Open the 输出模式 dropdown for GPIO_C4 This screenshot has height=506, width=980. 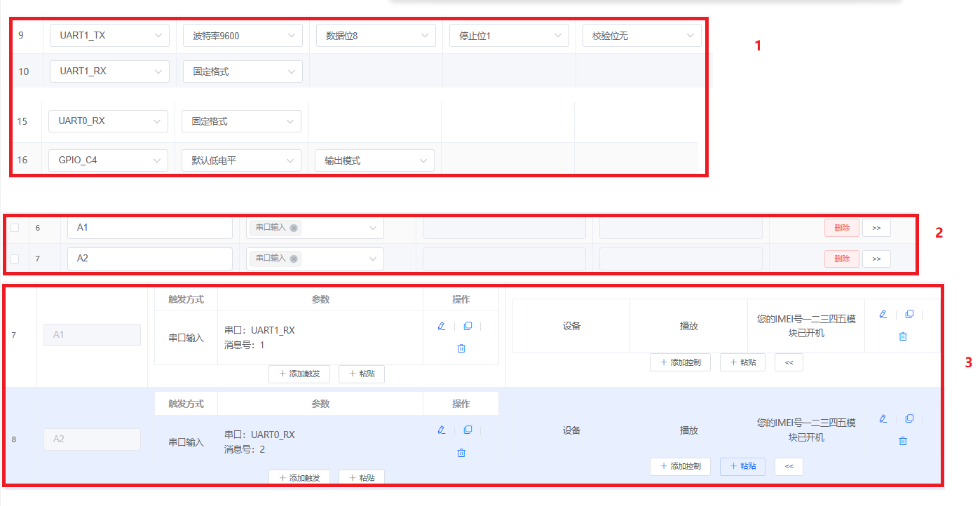pos(374,160)
